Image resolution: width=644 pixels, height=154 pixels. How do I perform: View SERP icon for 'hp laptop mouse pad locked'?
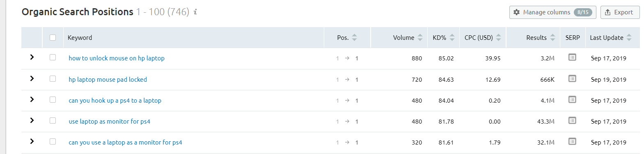(572, 78)
